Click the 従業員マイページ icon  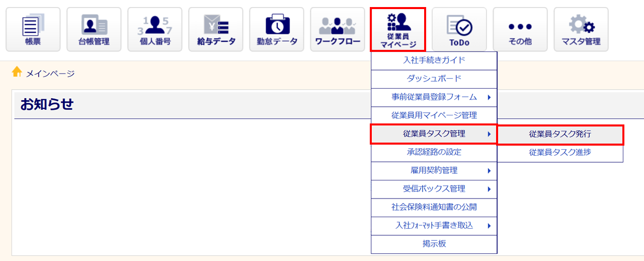pos(398,30)
